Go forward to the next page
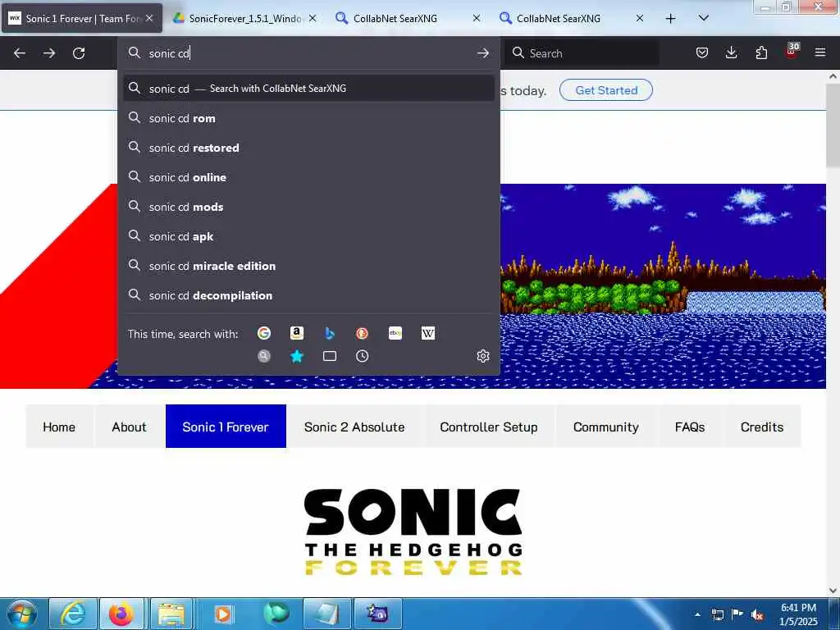 (49, 53)
